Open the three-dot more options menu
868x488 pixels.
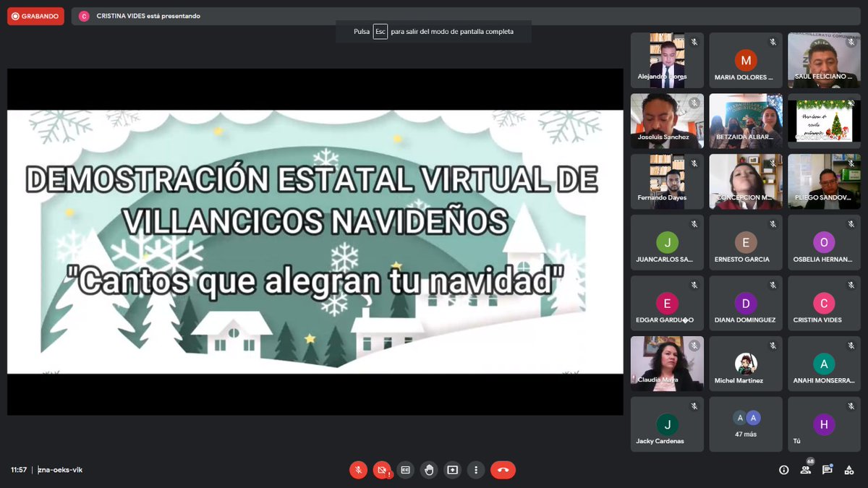coord(476,470)
